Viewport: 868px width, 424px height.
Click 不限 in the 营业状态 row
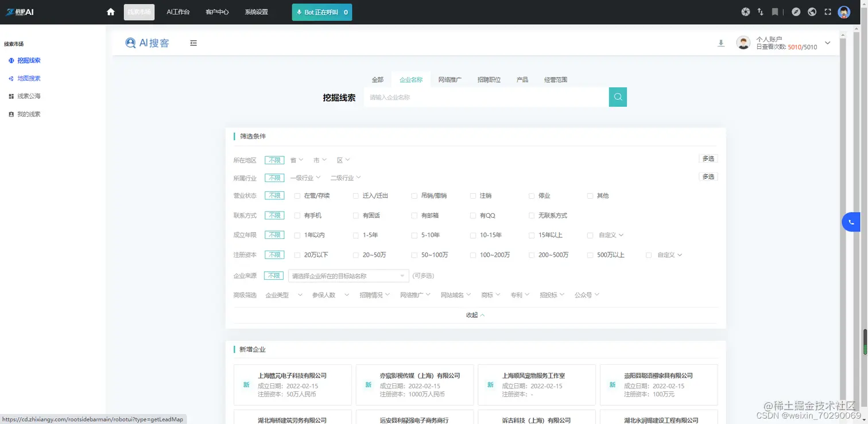coord(274,196)
